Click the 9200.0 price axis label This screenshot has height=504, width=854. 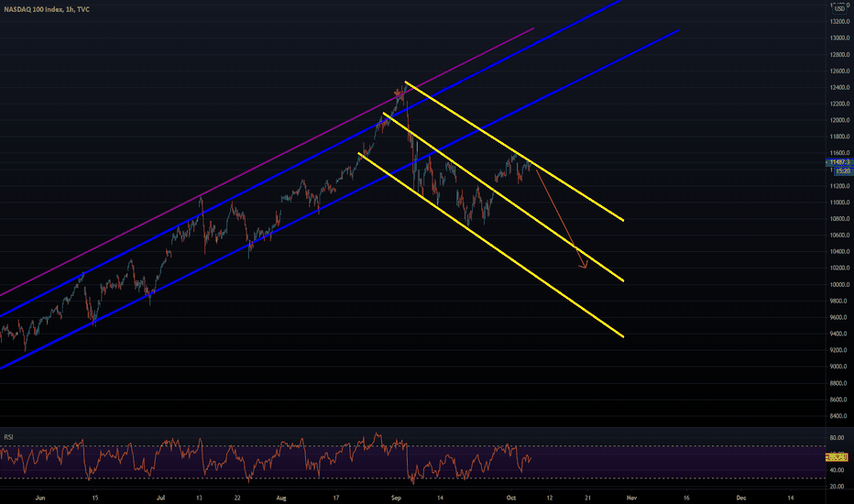tap(839, 350)
